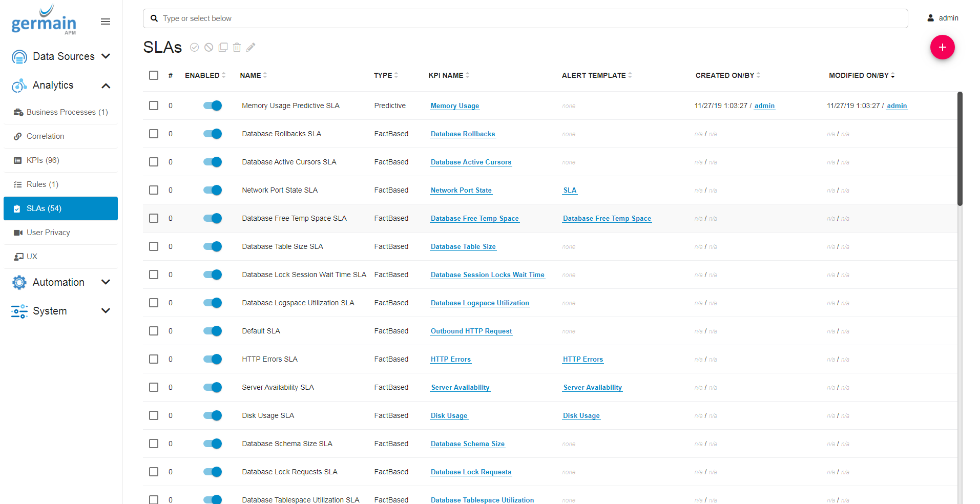980x504 pixels.
Task: Disable the Memory Usage Predictive SLA toggle
Action: point(213,106)
